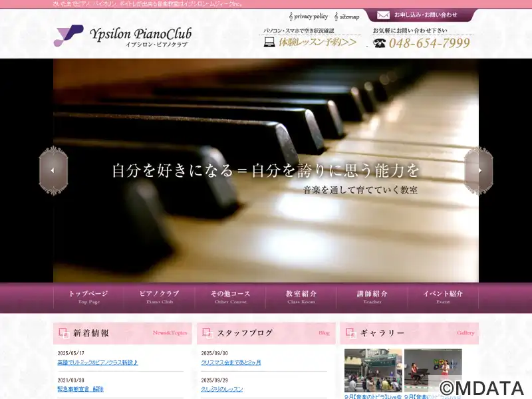Click the treble clef beside sitemap
Image resolution: width=532 pixels, height=399 pixels.
pos(336,17)
